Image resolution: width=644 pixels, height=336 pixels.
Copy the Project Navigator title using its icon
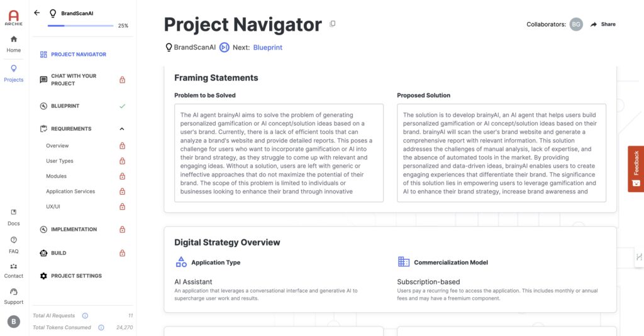click(x=333, y=24)
